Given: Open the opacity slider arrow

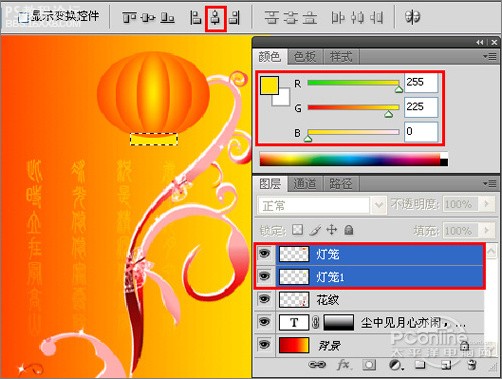Looking at the screenshot, I should [486, 204].
